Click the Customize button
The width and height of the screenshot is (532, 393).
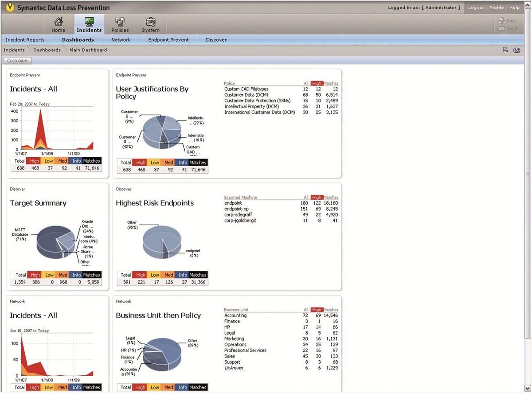pyautogui.click(x=17, y=61)
